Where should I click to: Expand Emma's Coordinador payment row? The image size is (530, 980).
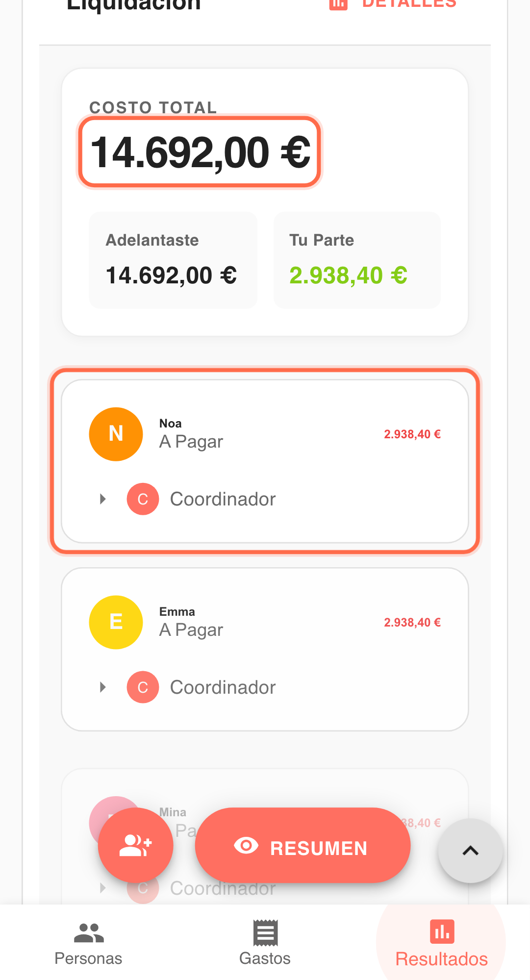tap(103, 687)
